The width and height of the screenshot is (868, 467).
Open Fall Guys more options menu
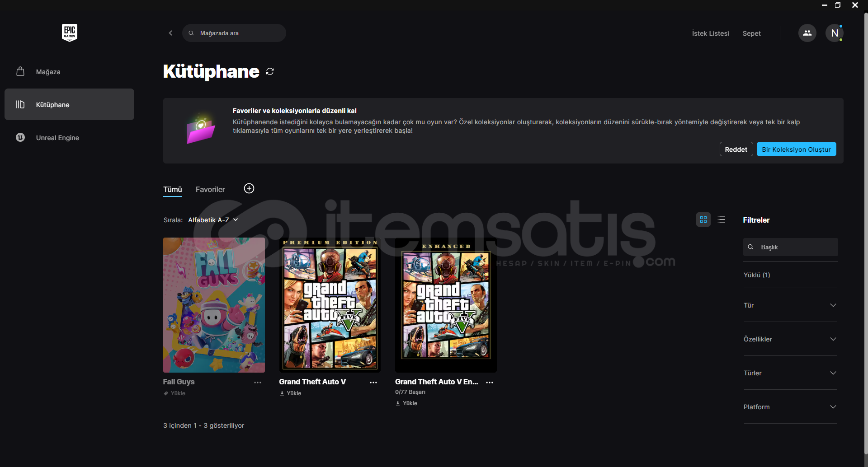258,383
